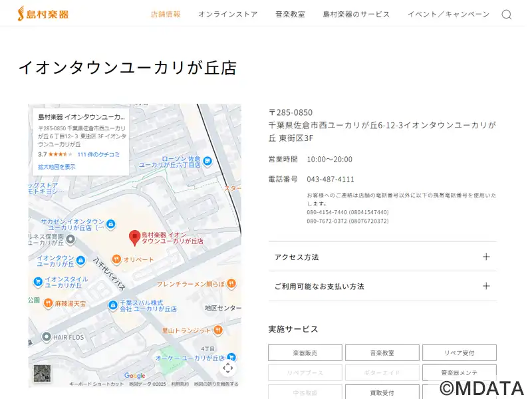The image size is (532, 399).
Task: Open the イベント／キャンペーン menu
Action: (448, 14)
